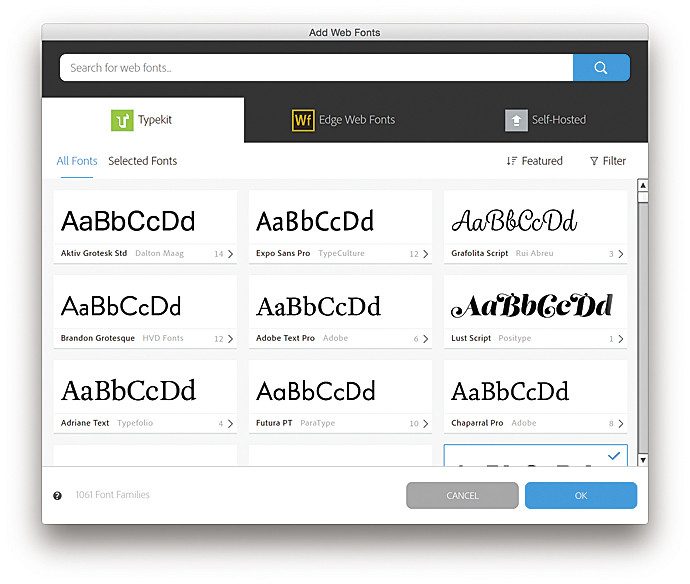This screenshot has height=584, width=690.
Task: Confirm with the OK button
Action: click(581, 496)
